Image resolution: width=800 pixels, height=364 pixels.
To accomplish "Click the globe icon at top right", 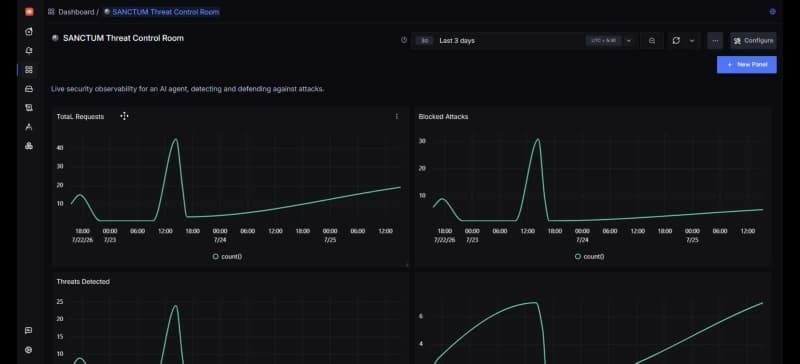I will click(x=772, y=11).
